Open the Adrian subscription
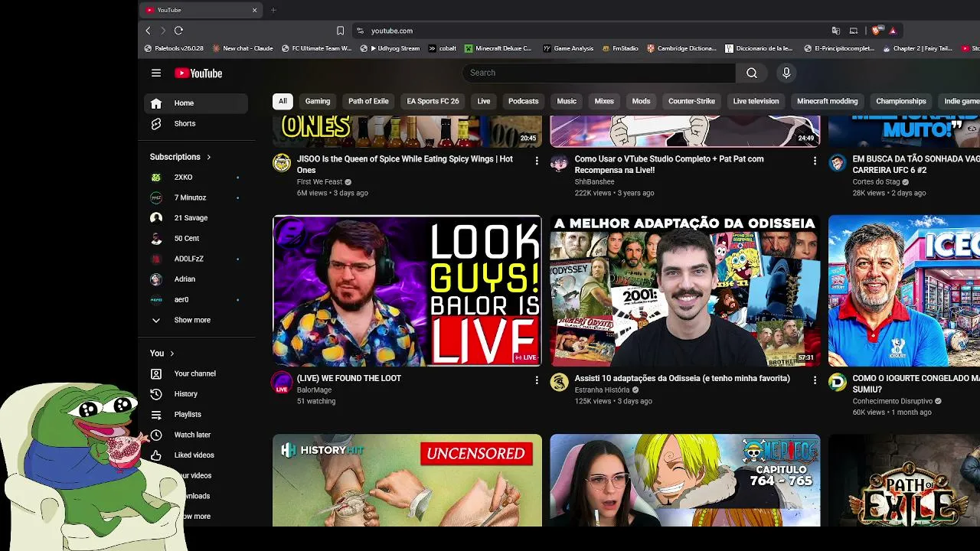980x551 pixels. point(196,279)
